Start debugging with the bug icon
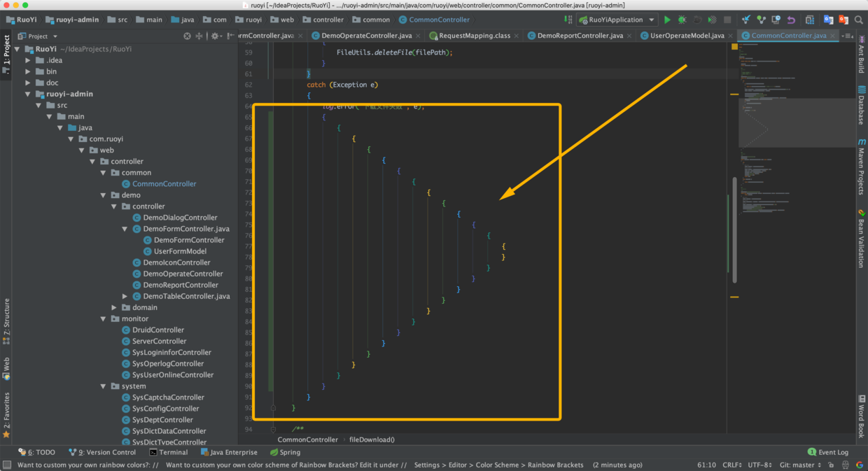The width and height of the screenshot is (868, 471). click(682, 20)
